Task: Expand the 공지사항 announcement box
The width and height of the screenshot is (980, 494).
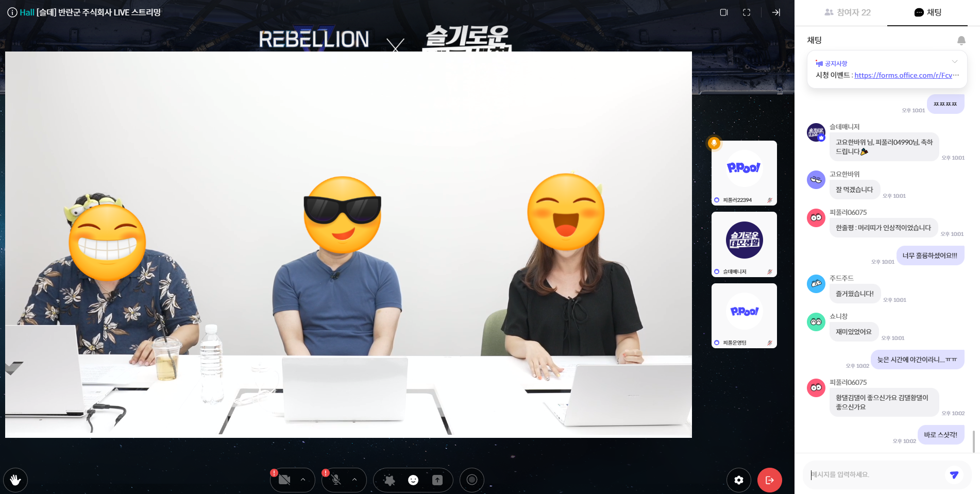Action: pyautogui.click(x=954, y=62)
